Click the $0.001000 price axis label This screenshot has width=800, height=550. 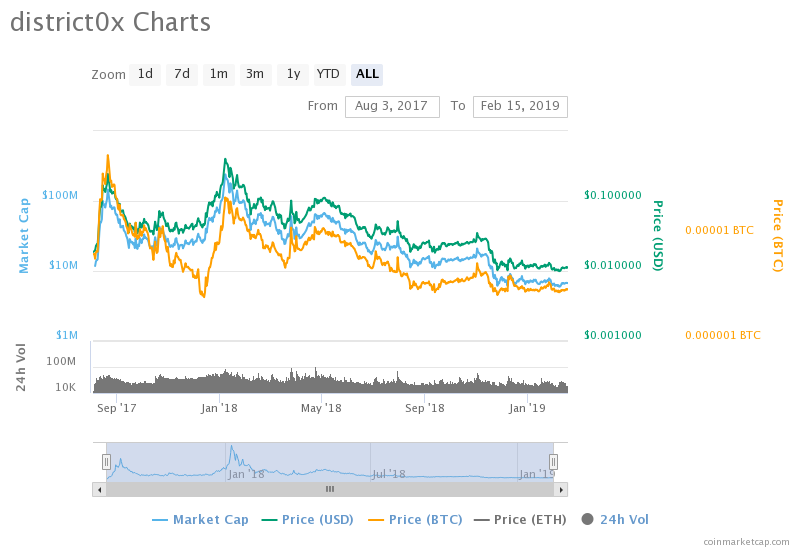(x=612, y=336)
